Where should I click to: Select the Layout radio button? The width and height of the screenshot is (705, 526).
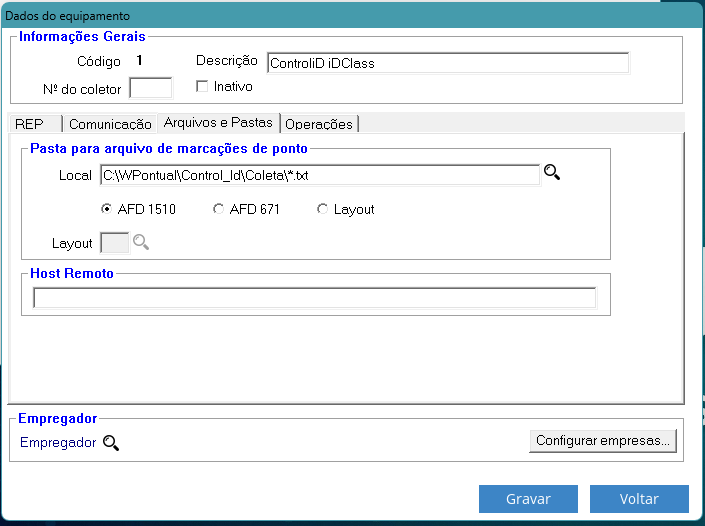click(x=322, y=209)
